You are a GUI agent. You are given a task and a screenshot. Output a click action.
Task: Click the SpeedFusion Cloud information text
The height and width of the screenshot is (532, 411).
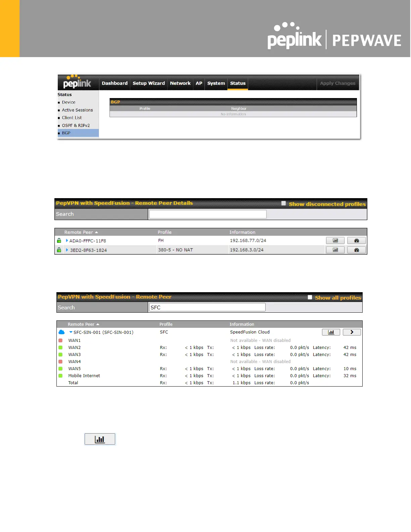pos(250,332)
